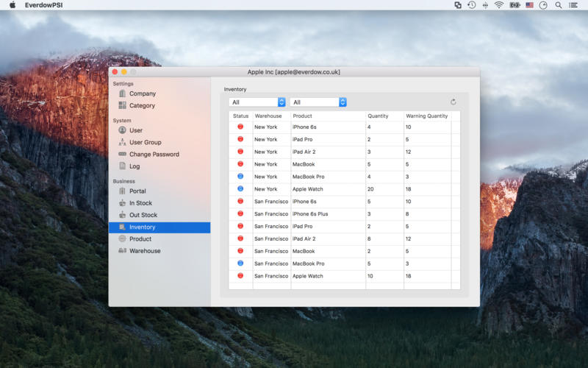588x368 pixels.
Task: Click the In Stock icon
Action: (122, 203)
